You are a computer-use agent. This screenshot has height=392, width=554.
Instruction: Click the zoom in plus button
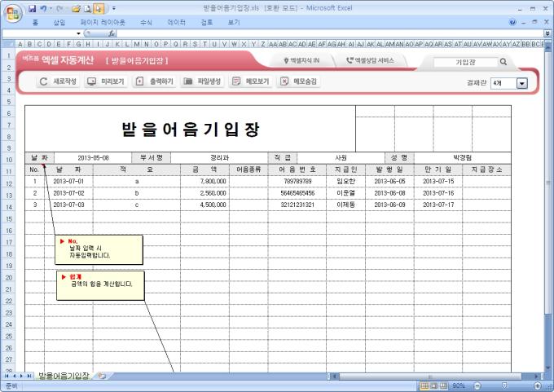click(x=538, y=385)
